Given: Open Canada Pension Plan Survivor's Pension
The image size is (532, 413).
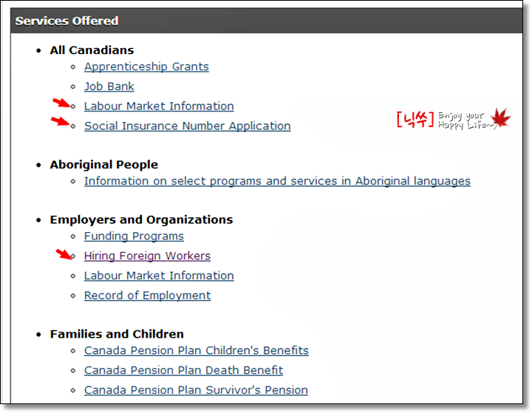Looking at the screenshot, I should (x=196, y=390).
